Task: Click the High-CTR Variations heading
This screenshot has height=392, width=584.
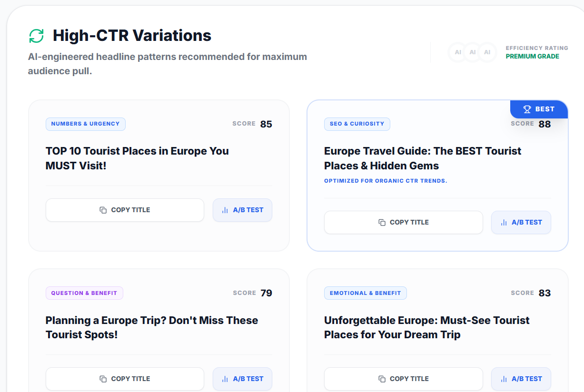Action: [132, 35]
